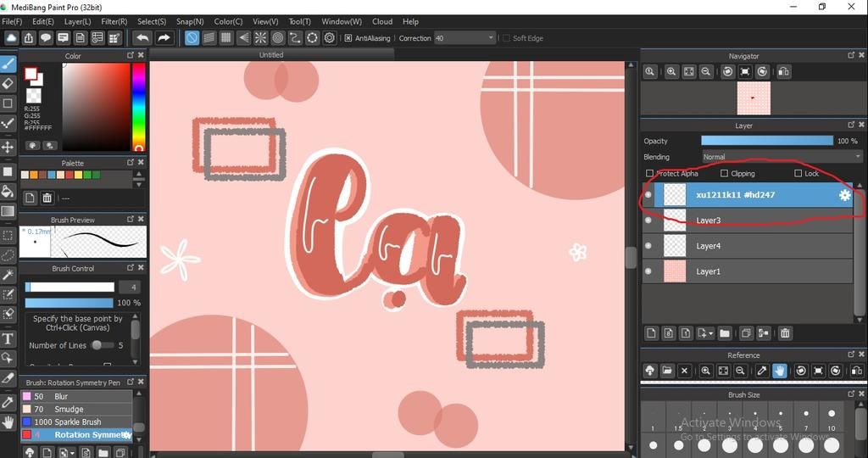The image size is (868, 458).
Task: Zoom out within the Navigator panel
Action: [x=706, y=71]
